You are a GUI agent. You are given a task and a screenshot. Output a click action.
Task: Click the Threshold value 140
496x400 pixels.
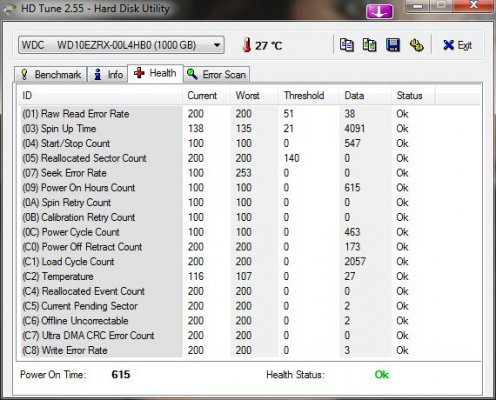[x=291, y=158]
